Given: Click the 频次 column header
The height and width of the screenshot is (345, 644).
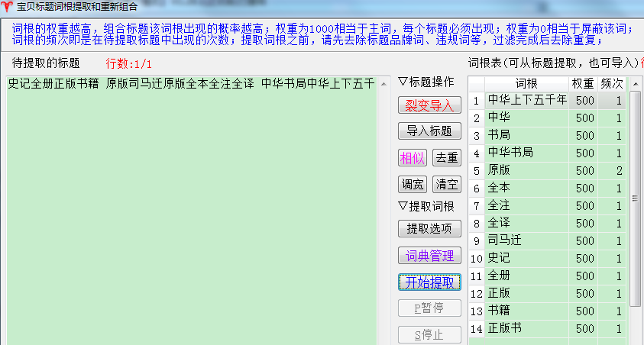Looking at the screenshot, I should point(611,82).
